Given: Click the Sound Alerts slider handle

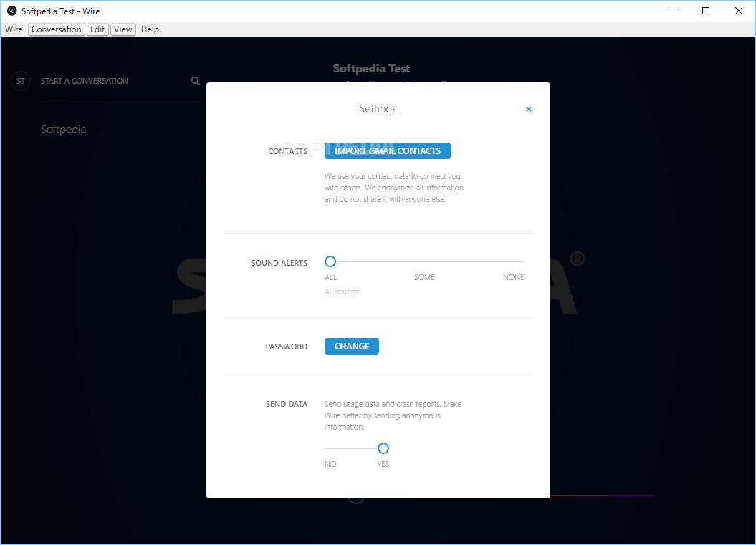Looking at the screenshot, I should (x=330, y=261).
